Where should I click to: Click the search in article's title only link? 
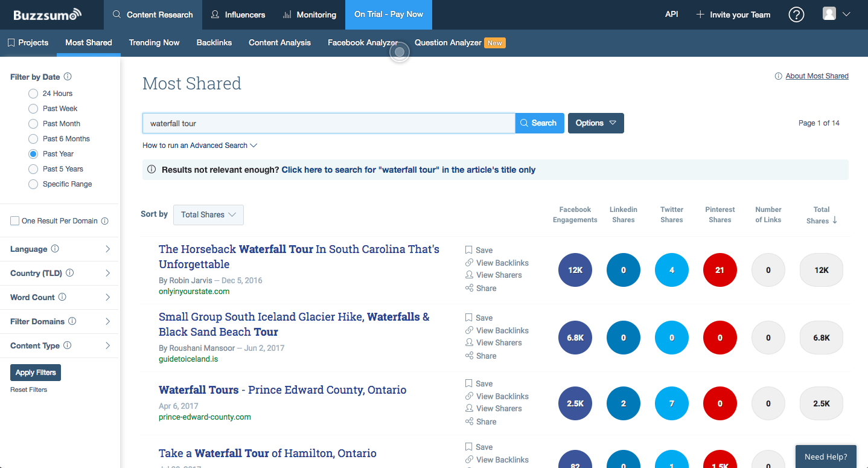coord(409,170)
